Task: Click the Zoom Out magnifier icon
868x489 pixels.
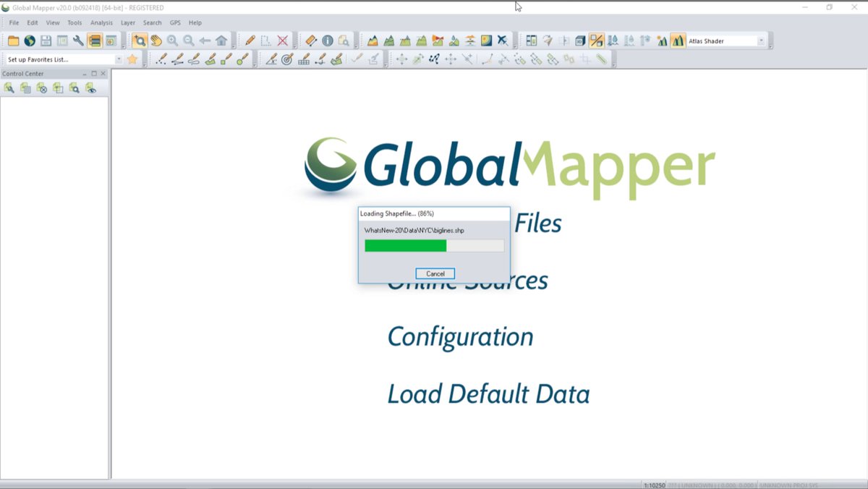Action: (188, 41)
